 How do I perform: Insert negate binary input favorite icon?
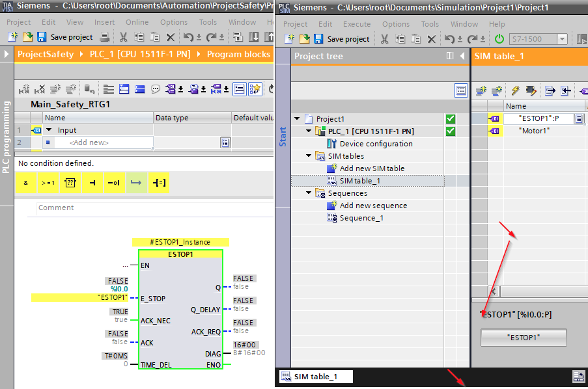pyautogui.click(x=115, y=183)
